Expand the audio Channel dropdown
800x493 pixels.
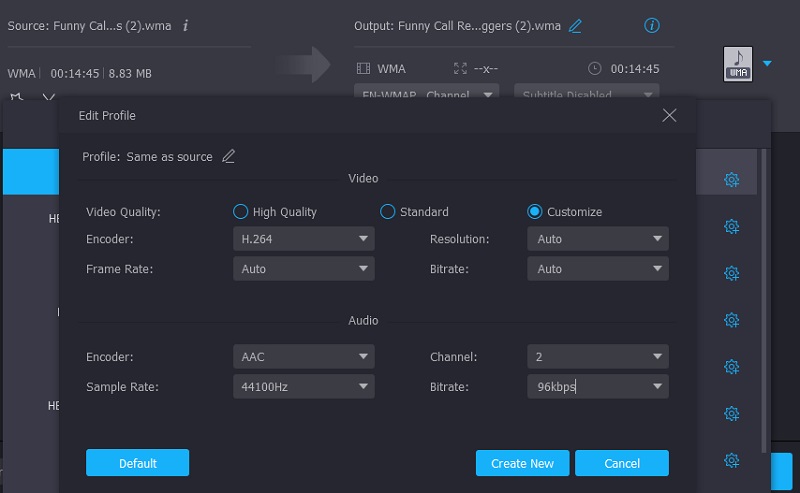coord(597,356)
